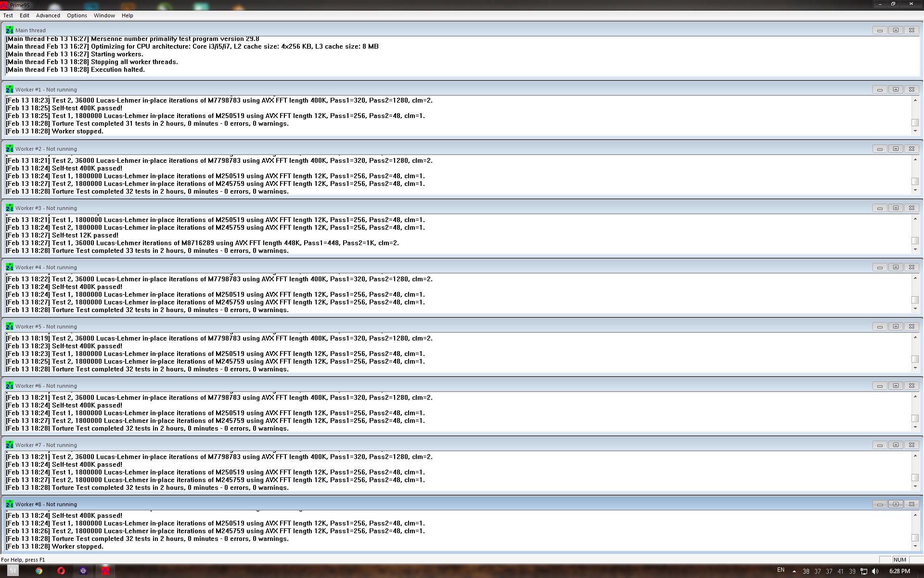Image resolution: width=924 pixels, height=578 pixels.
Task: Click the Main thread window icon
Action: pos(10,30)
